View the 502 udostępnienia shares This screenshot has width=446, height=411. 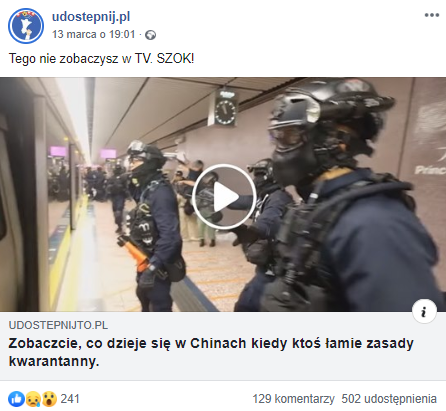pos(389,399)
